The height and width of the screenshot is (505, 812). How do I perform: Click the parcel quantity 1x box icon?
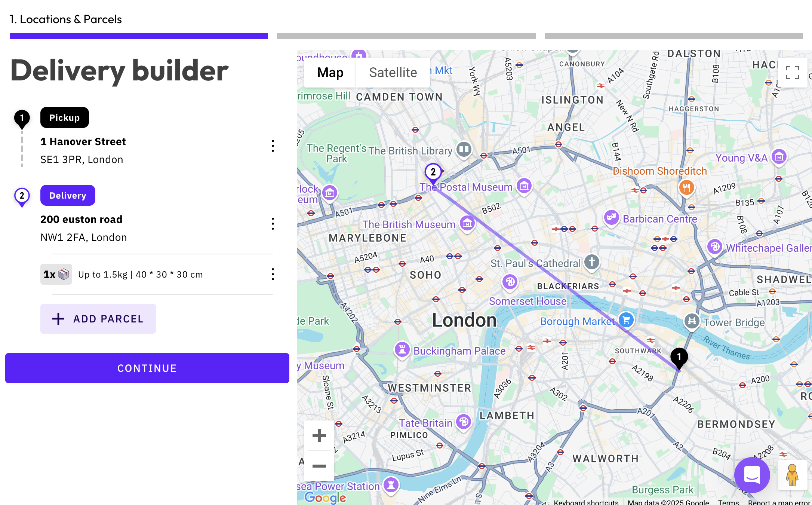click(56, 274)
